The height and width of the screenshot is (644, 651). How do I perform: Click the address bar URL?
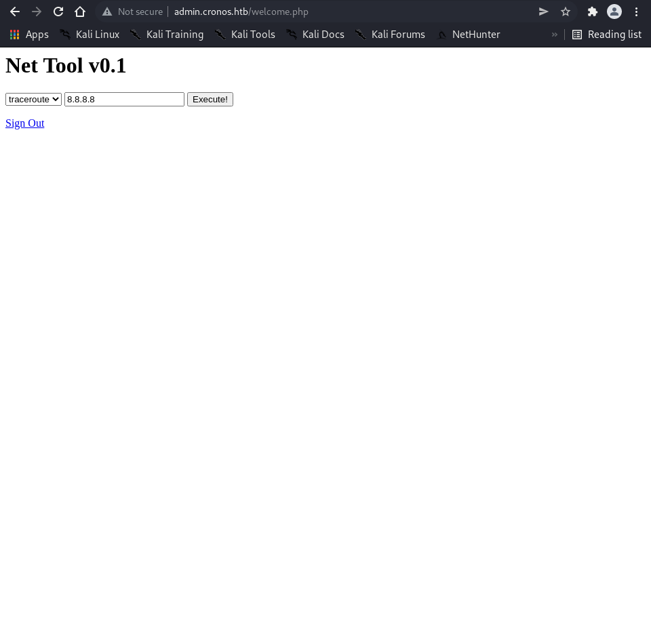tap(241, 12)
